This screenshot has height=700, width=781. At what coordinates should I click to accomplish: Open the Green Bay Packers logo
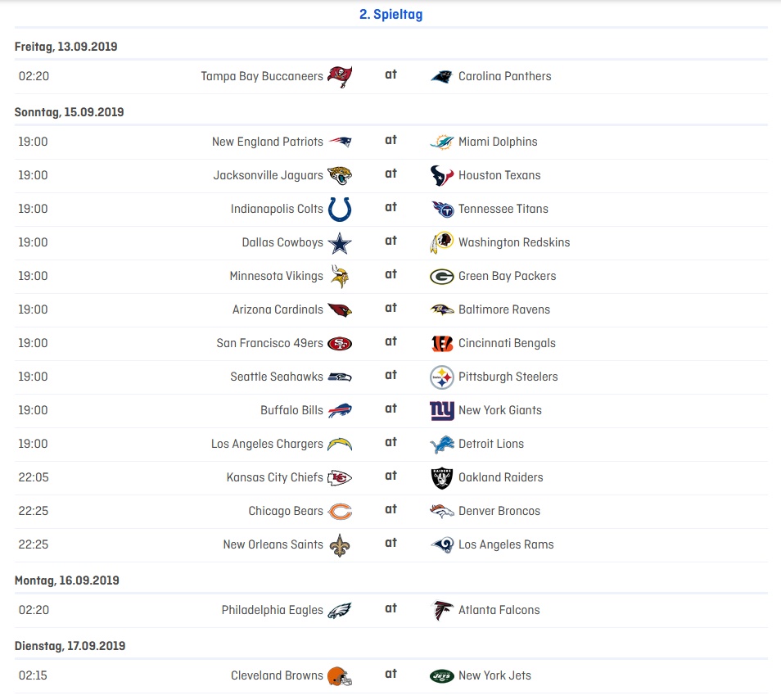(x=442, y=277)
